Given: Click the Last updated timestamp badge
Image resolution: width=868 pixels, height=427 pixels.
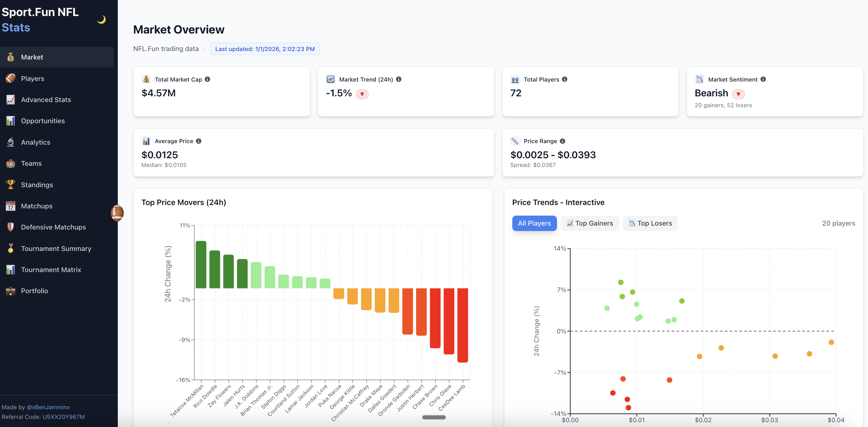Looking at the screenshot, I should click(265, 49).
